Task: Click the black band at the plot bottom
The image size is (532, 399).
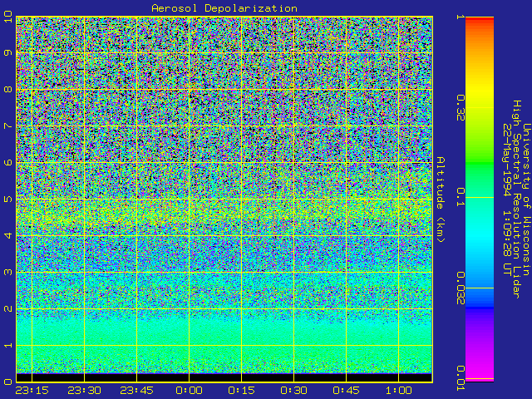Action: pos(224,377)
